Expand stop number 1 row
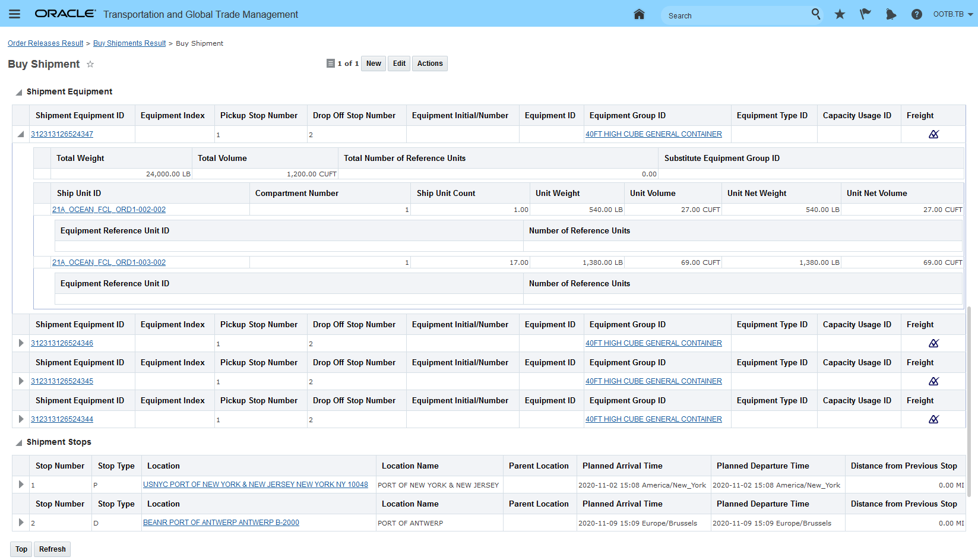The height and width of the screenshot is (560, 978). pyautogui.click(x=21, y=485)
